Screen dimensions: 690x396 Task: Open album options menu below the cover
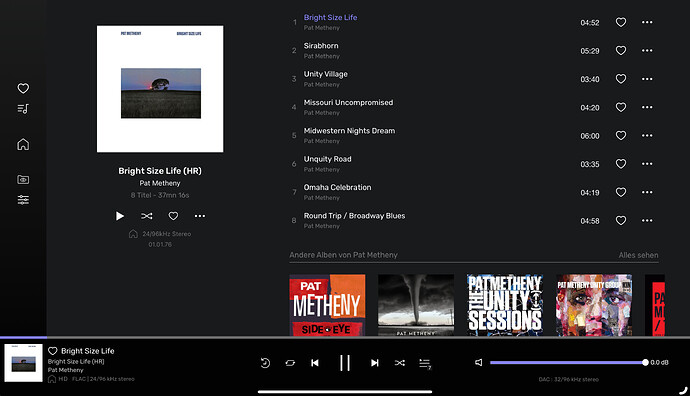pyautogui.click(x=200, y=216)
